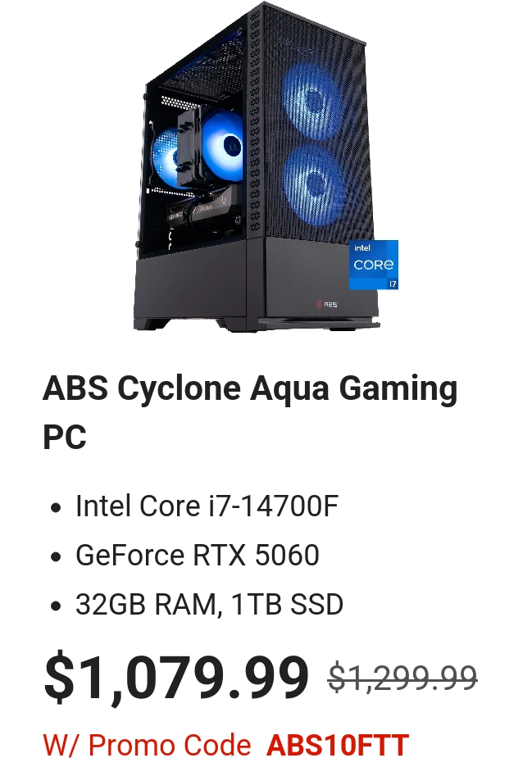Screen dimensions: 532x767
Task: Click the lower blue front case fan
Action: [x=314, y=184]
